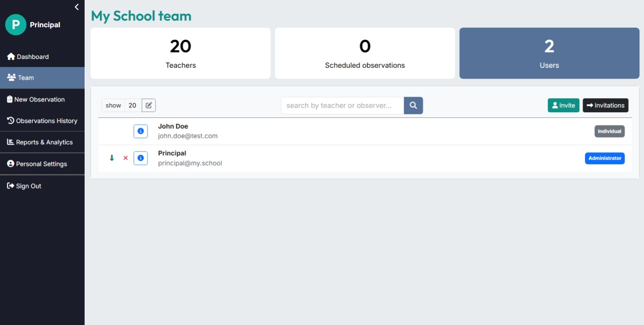Screen dimensions: 644x325
Task: Show info for John Doe
Action: pyautogui.click(x=141, y=131)
